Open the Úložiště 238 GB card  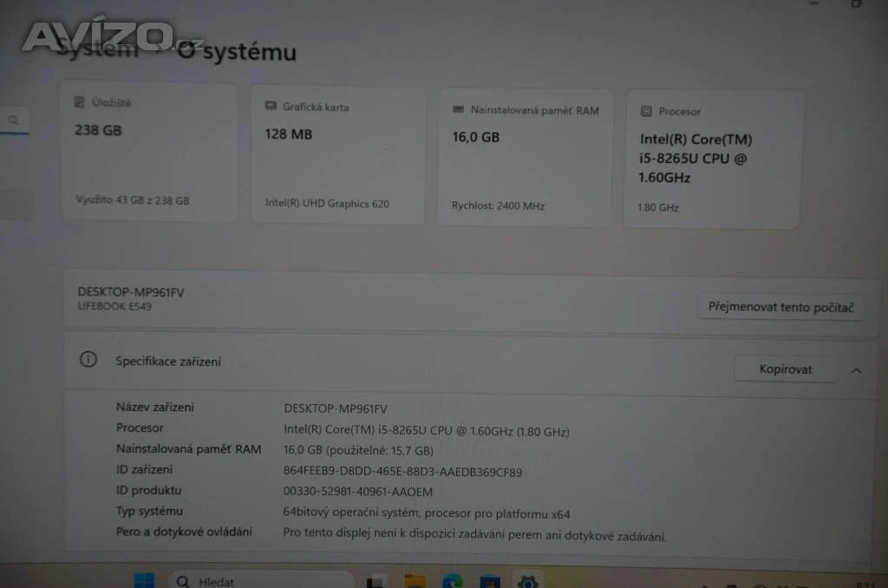pyautogui.click(x=149, y=152)
